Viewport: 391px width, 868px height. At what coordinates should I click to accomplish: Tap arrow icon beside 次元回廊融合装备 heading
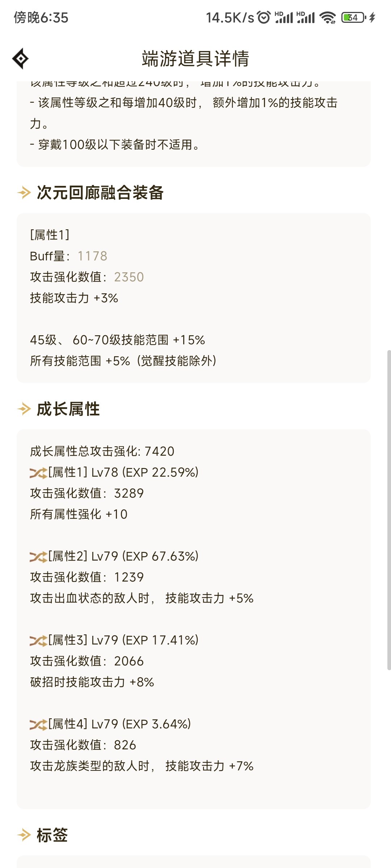[x=24, y=192]
